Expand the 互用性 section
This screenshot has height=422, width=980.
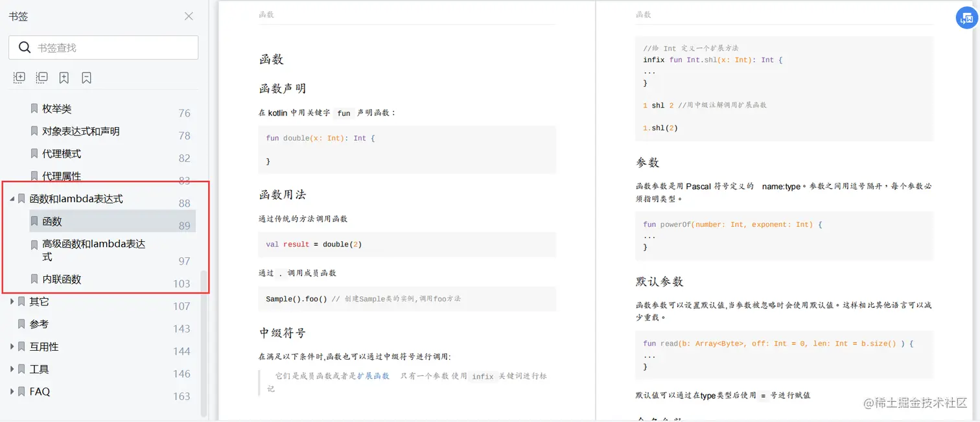[x=12, y=346]
